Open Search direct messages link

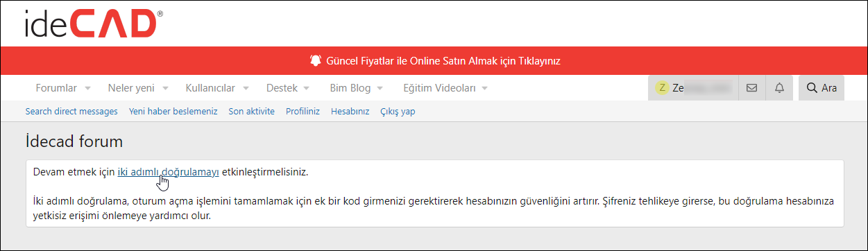pos(71,111)
